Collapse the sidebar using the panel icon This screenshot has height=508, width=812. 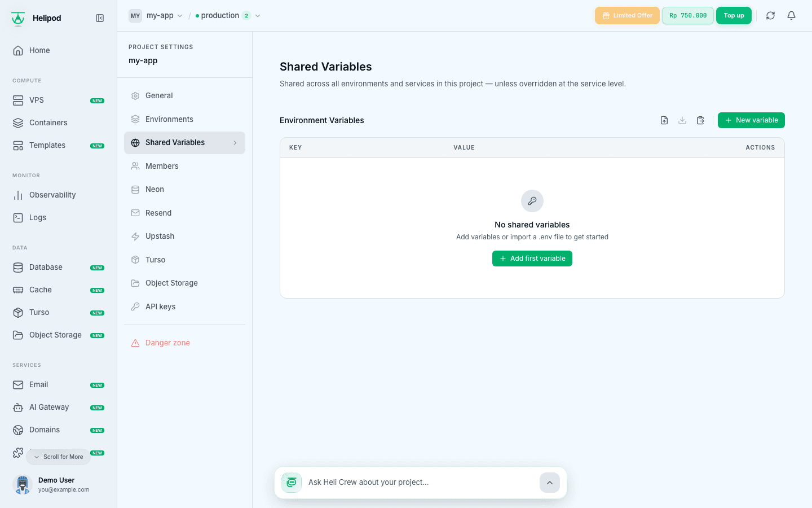click(x=100, y=18)
